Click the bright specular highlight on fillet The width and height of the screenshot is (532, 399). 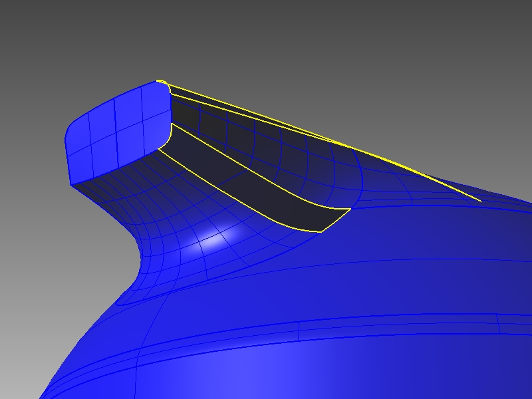click(x=211, y=241)
